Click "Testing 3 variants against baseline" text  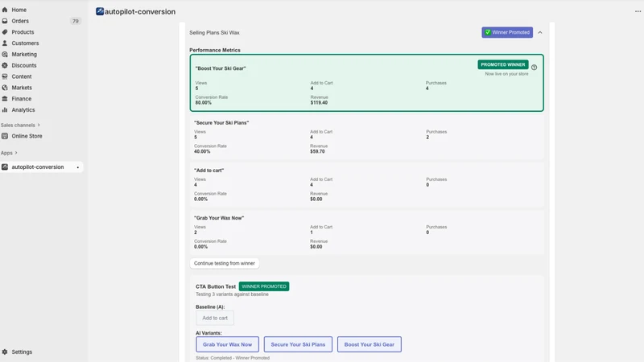tap(232, 294)
